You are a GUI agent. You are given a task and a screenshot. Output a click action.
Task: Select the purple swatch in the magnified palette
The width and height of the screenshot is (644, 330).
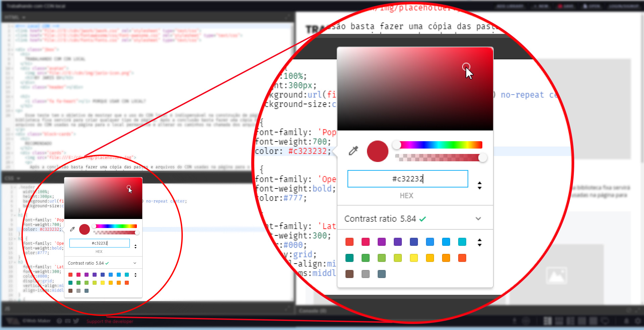(382, 242)
